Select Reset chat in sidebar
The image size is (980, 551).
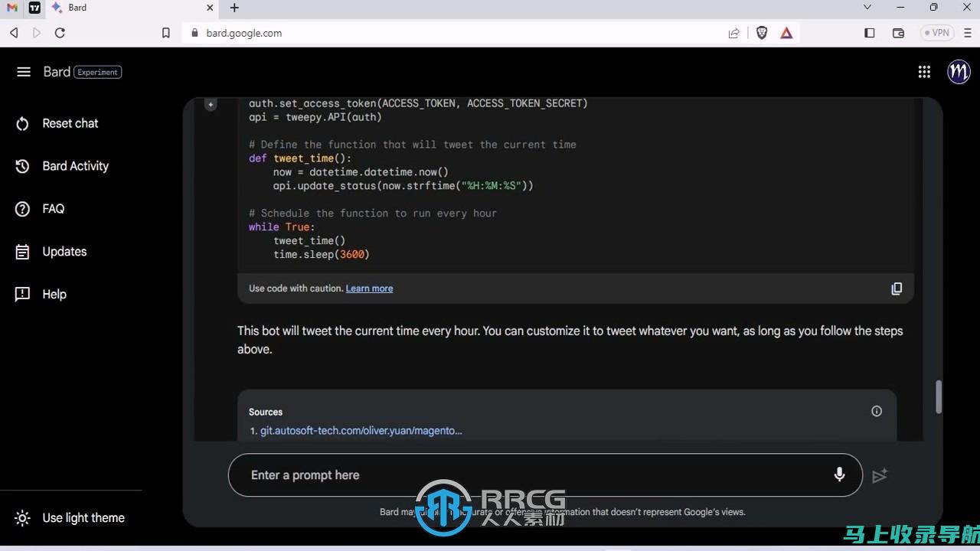[70, 123]
